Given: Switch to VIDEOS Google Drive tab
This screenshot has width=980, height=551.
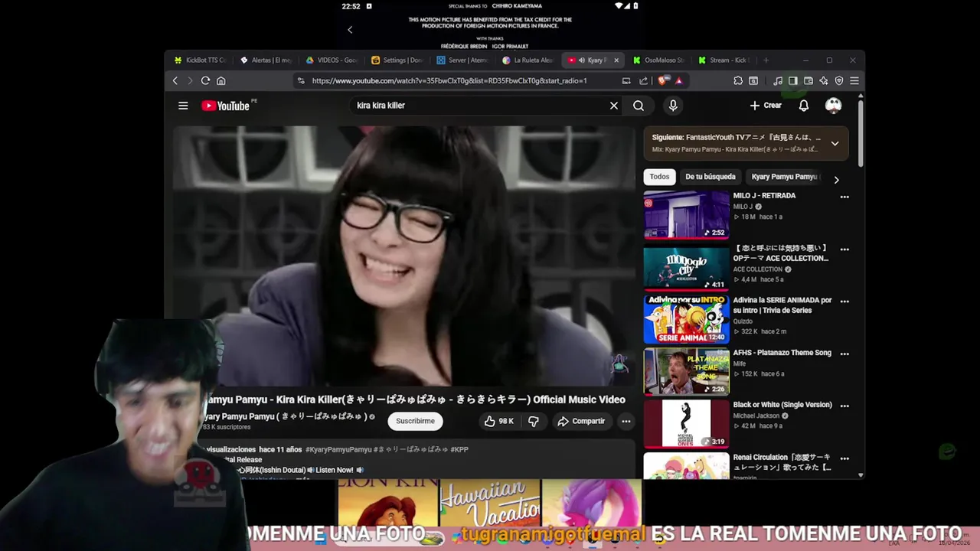Looking at the screenshot, I should tap(332, 60).
